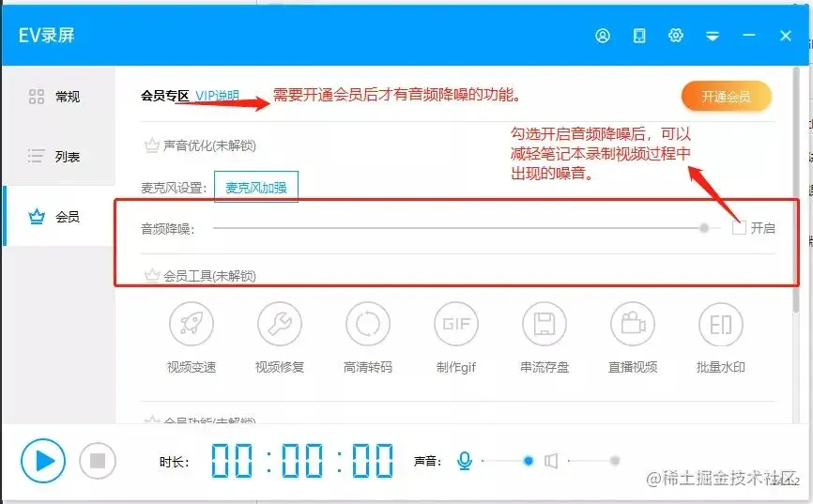Mute the microphone icon next to 声音
This screenshot has width=813, height=504.
(x=465, y=461)
